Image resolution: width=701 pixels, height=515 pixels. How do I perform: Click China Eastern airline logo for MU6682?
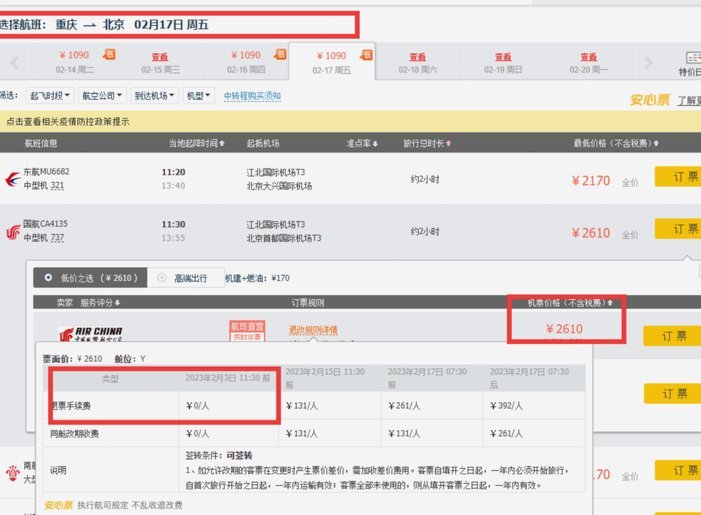pyautogui.click(x=13, y=179)
